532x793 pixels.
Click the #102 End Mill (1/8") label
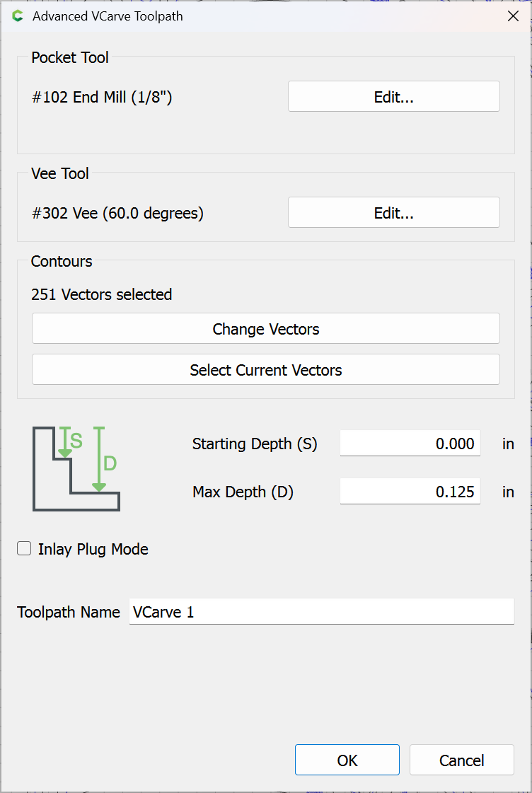102,98
